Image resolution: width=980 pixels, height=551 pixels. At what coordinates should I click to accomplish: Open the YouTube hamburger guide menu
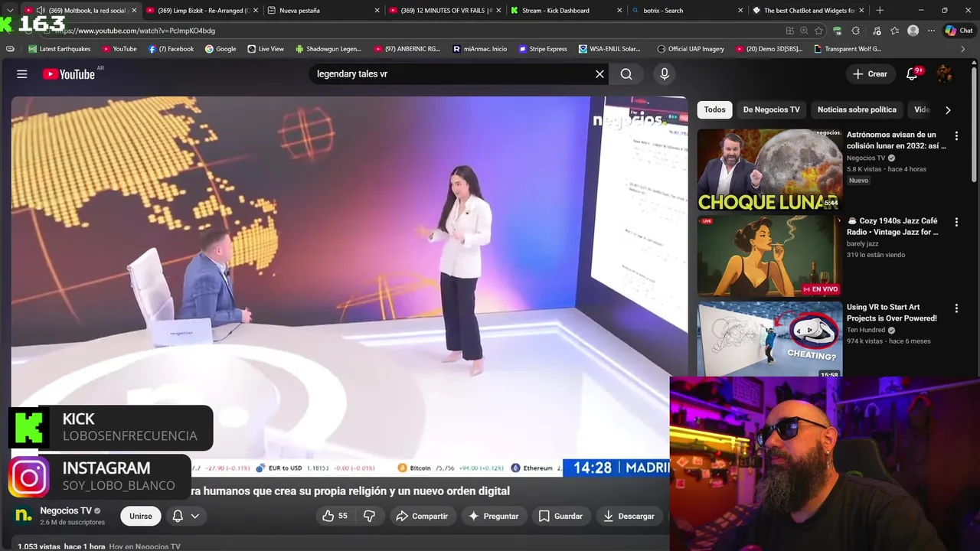tap(22, 74)
